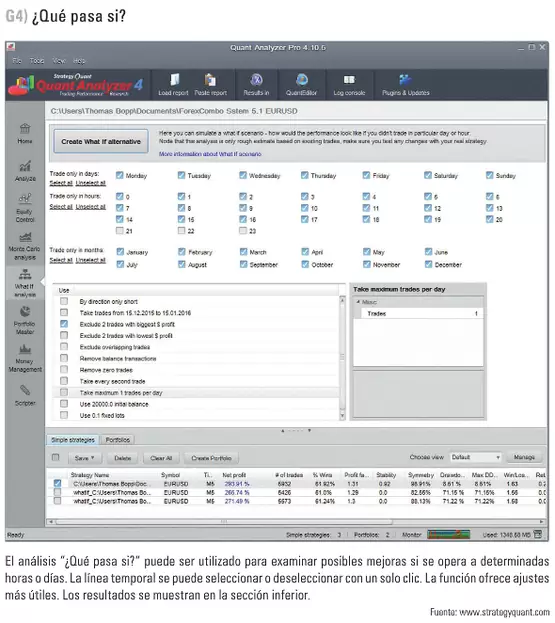Open Portfolio Master
555x623 pixels.
(25, 320)
